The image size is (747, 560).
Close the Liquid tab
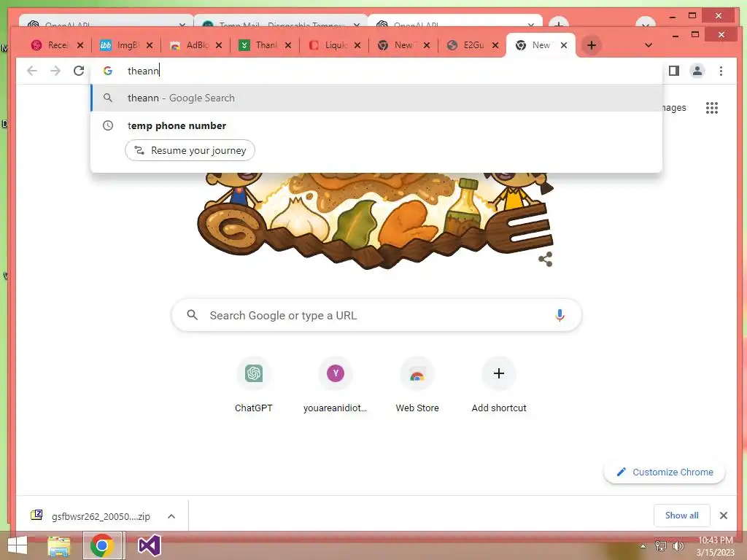tap(357, 45)
